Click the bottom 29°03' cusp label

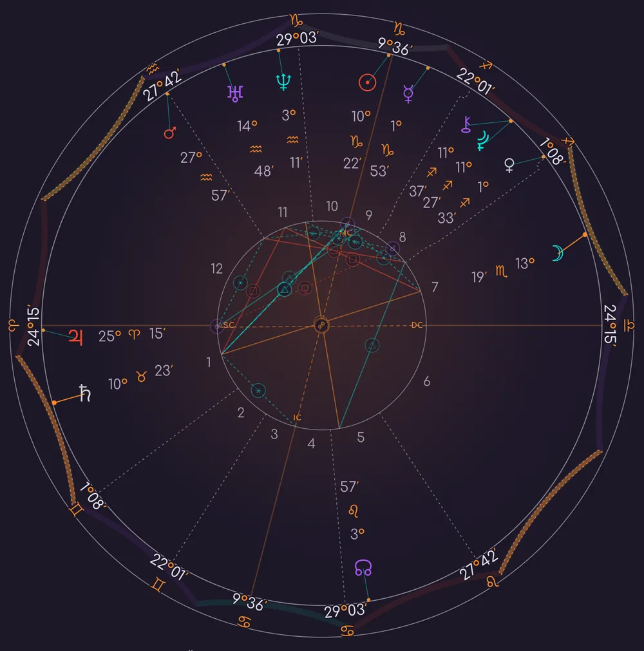[345, 610]
